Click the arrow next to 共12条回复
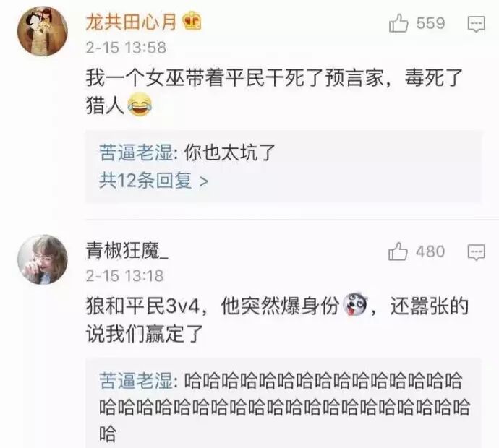 204,181
